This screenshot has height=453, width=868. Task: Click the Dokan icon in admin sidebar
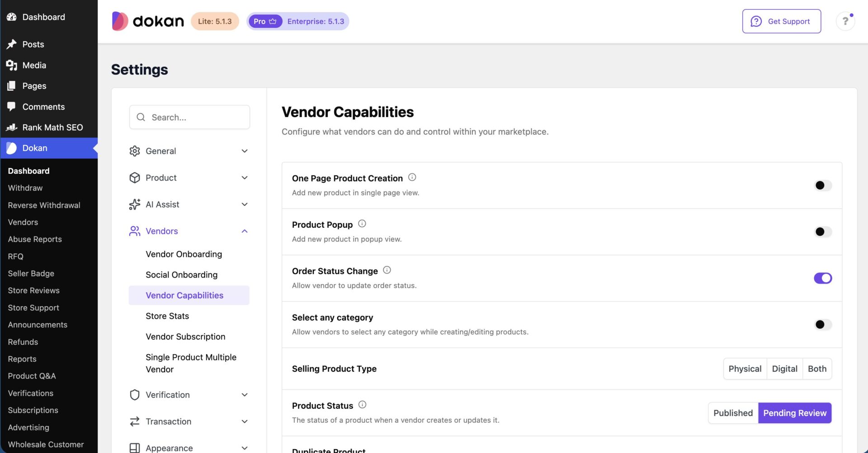pyautogui.click(x=12, y=148)
